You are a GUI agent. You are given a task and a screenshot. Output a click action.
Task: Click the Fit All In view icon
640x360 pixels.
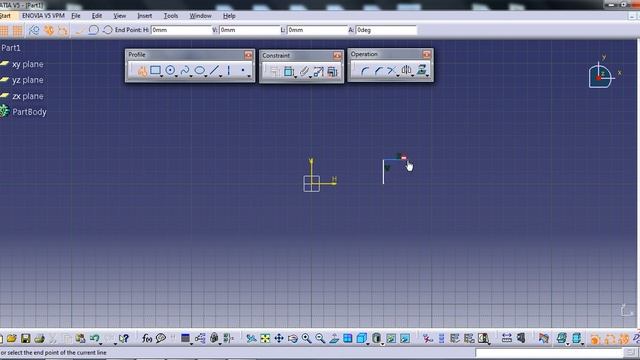point(265,338)
